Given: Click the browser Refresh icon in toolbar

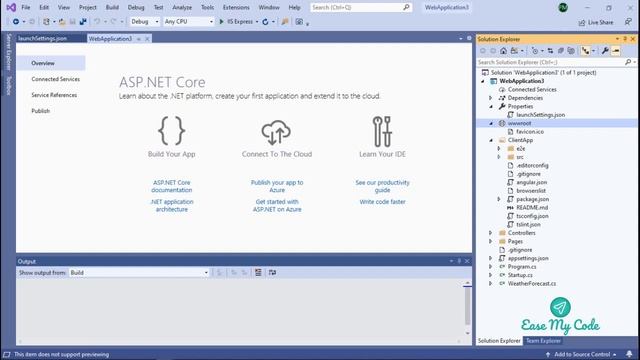Looking at the screenshot, I should [x=265, y=22].
